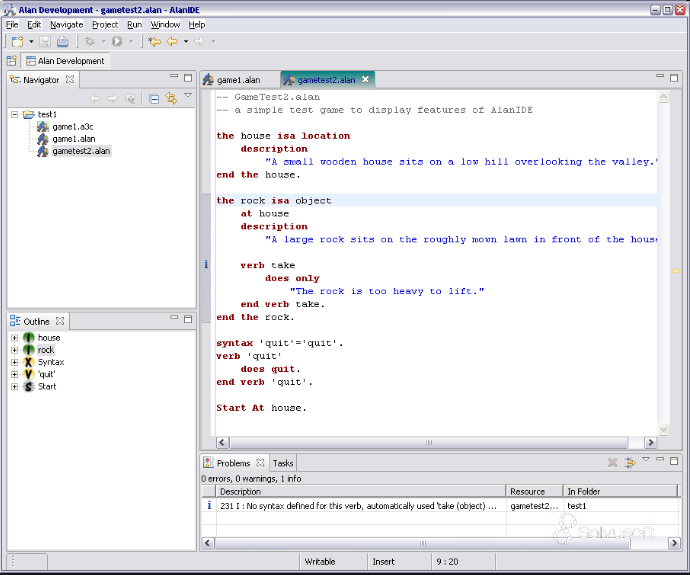Click the editor horizontal scrollbar
This screenshot has height=575, width=690.
coord(430,442)
